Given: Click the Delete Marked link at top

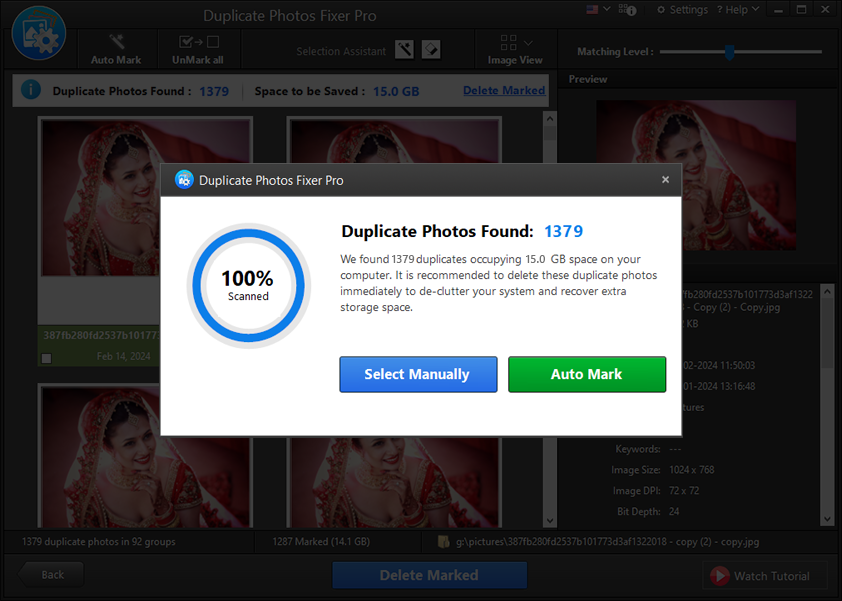Looking at the screenshot, I should click(504, 90).
